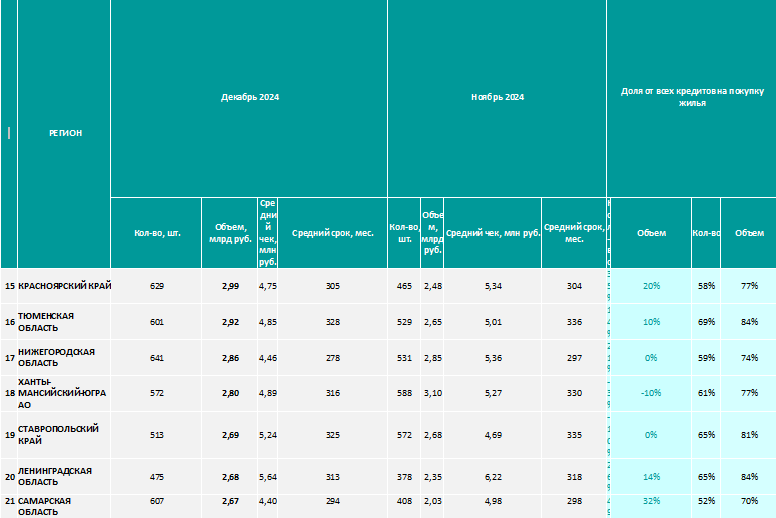The image size is (776, 518).
Task: Click 2,03 in Самарская область row
Action: [x=433, y=501]
